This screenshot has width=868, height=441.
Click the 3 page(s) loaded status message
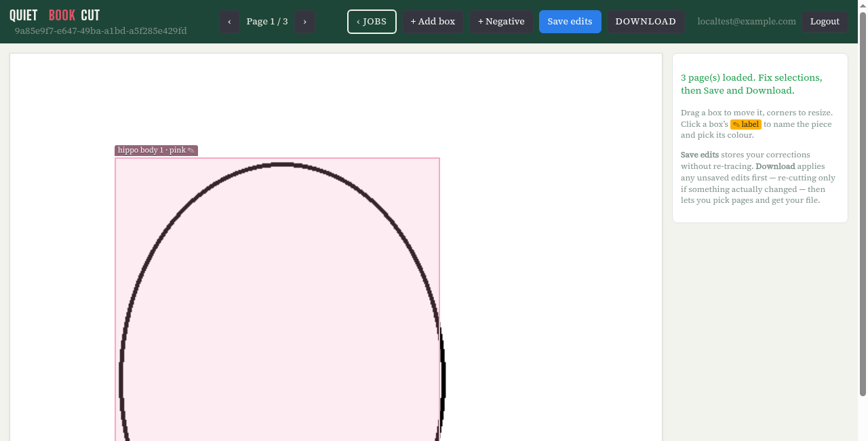pos(751,84)
